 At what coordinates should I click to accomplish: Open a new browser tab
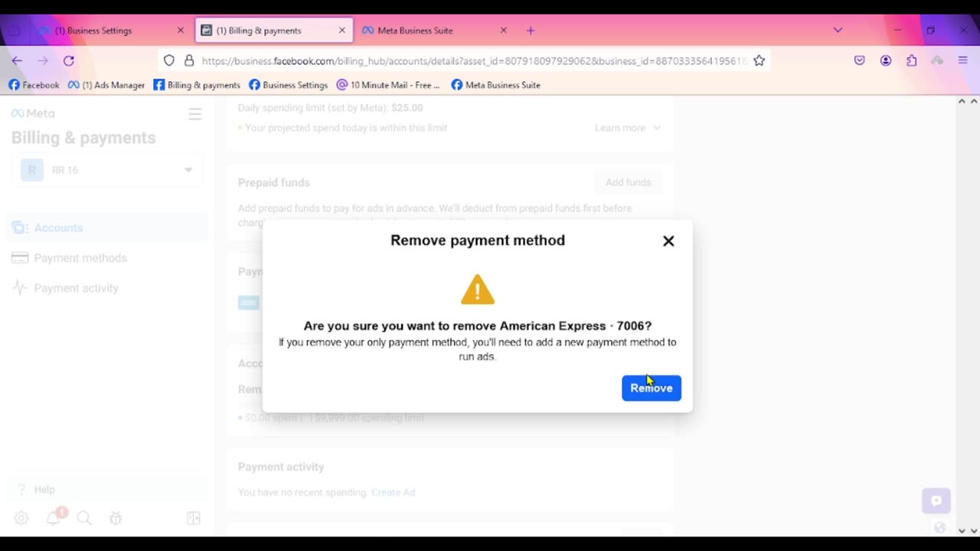click(531, 31)
